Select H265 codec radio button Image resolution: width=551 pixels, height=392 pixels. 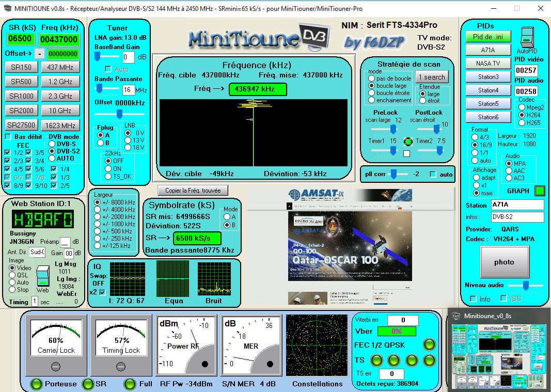[522, 123]
